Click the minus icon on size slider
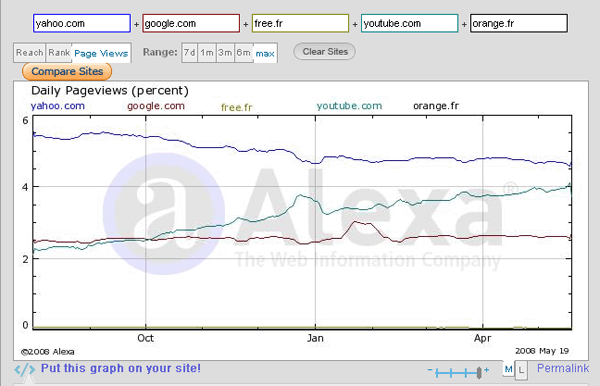Viewport: 600px width, 386px height. tap(430, 370)
